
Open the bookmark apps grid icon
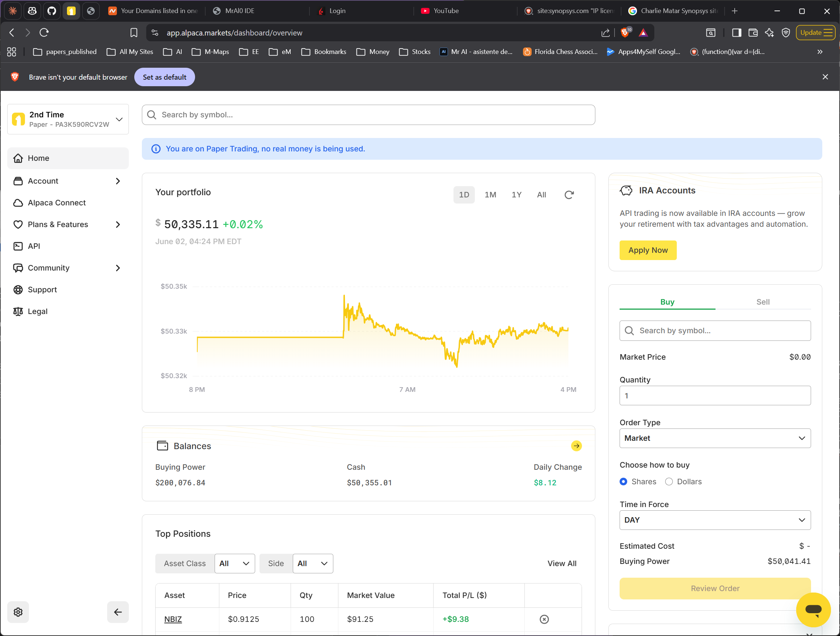pos(12,52)
